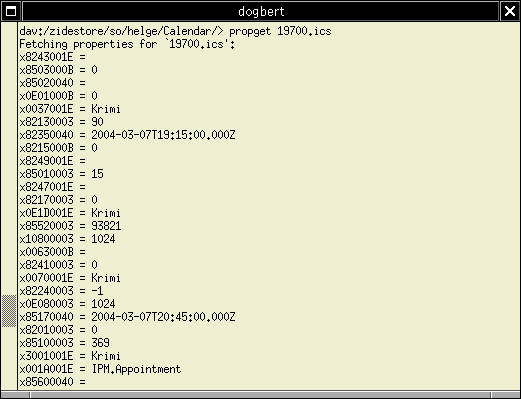
Task: Select the timestamp 2004-03-07T20:45:00.000Z
Action: pyautogui.click(x=163, y=317)
